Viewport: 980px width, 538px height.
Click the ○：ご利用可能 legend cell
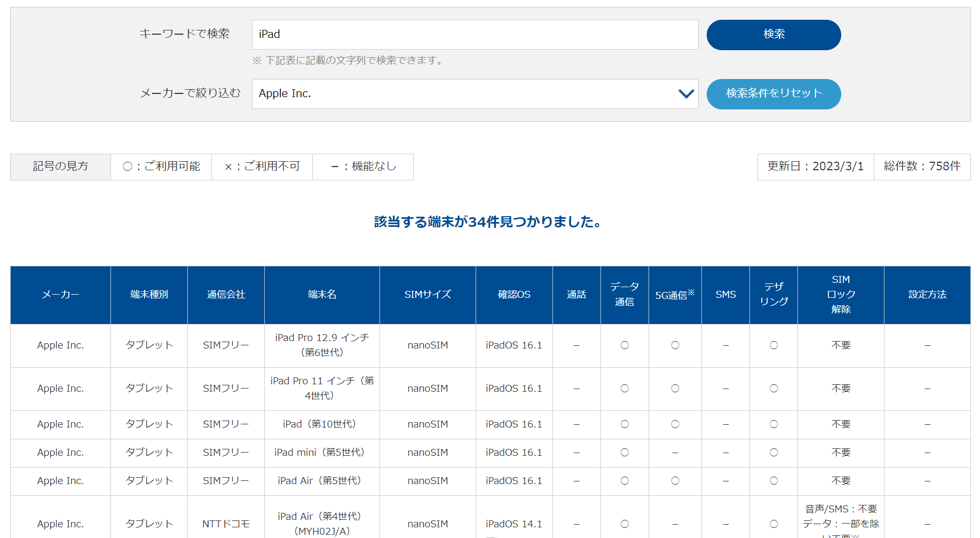[161, 167]
